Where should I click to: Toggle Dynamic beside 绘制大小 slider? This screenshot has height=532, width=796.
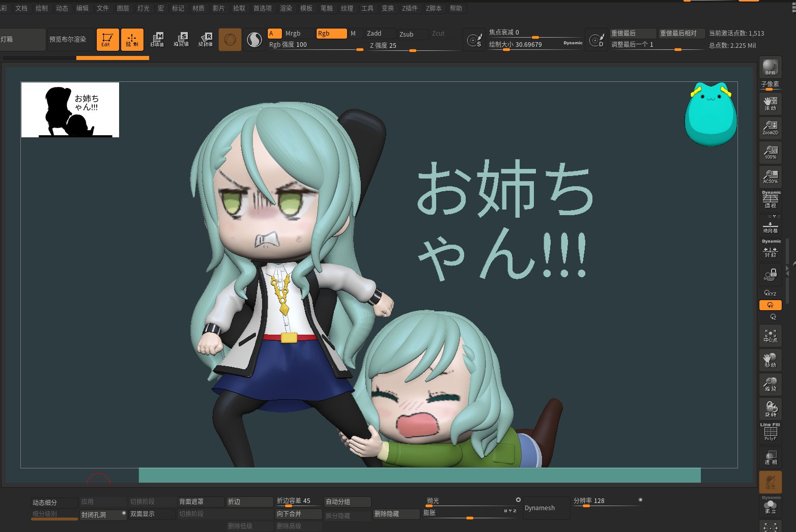[573, 43]
